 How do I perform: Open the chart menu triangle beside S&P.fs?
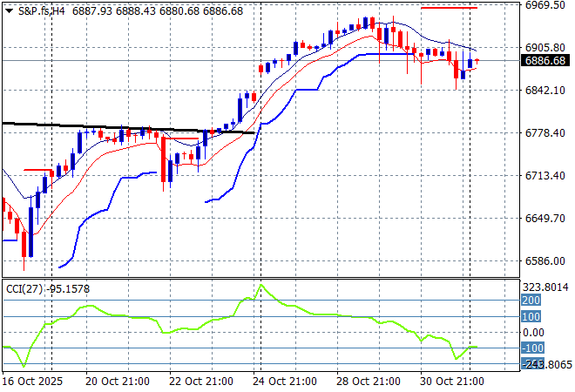tap(10, 11)
